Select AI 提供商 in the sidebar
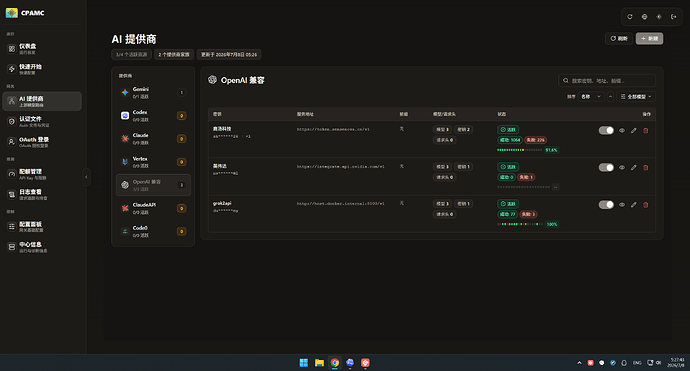 [42, 101]
